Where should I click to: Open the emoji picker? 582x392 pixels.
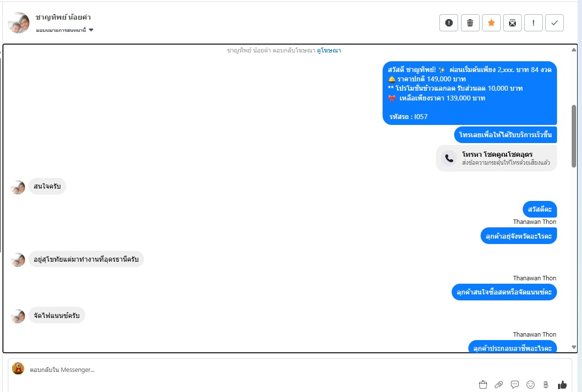(531, 385)
